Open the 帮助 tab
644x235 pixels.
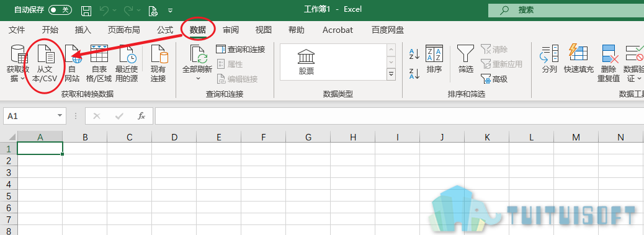pyautogui.click(x=296, y=30)
